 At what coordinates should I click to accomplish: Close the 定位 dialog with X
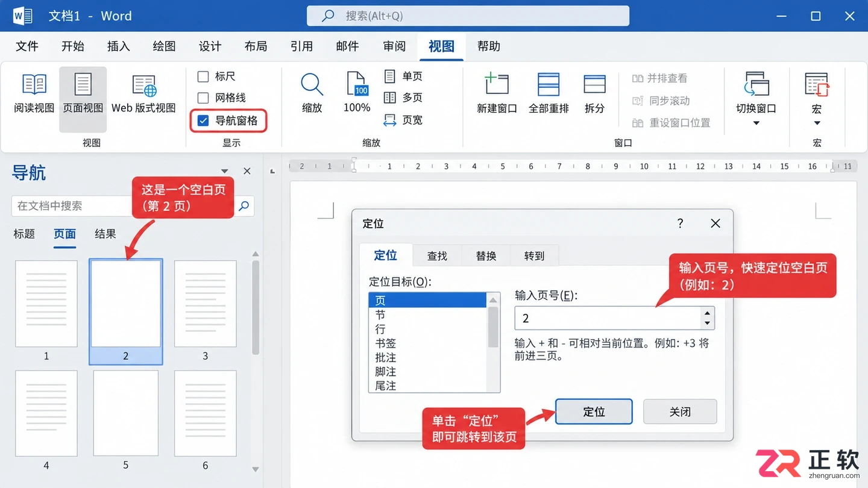(x=715, y=224)
